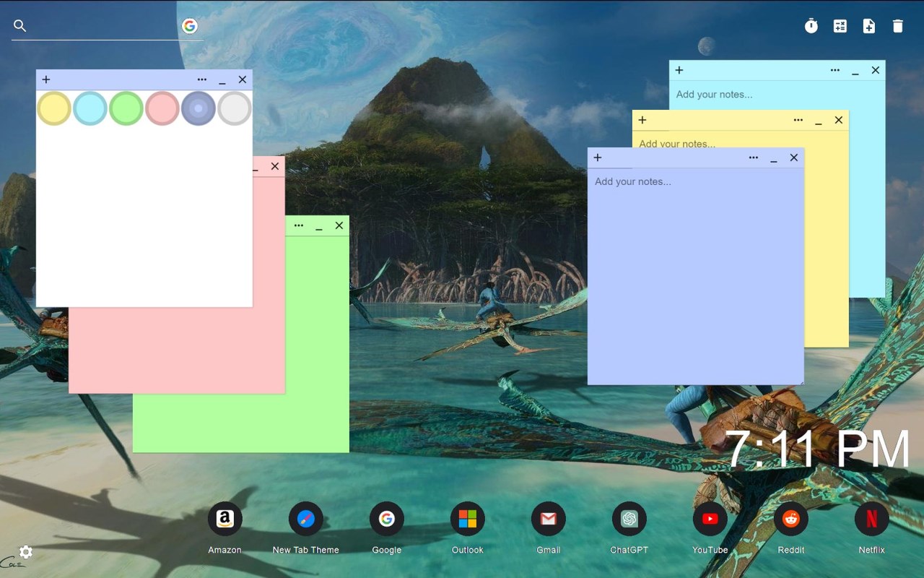Screen dimensions: 924x578
Task: Open the Amazon shortcut
Action: (225, 519)
